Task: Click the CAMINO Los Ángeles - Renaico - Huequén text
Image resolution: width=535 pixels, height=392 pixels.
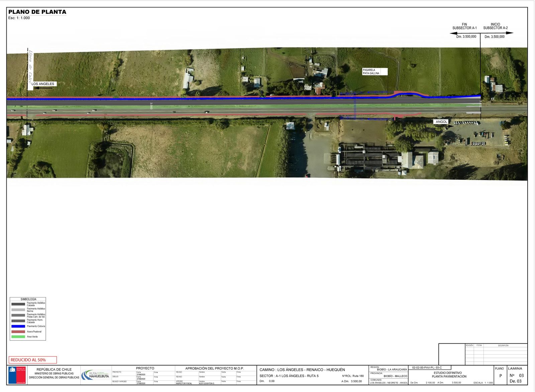Action: pyautogui.click(x=302, y=370)
